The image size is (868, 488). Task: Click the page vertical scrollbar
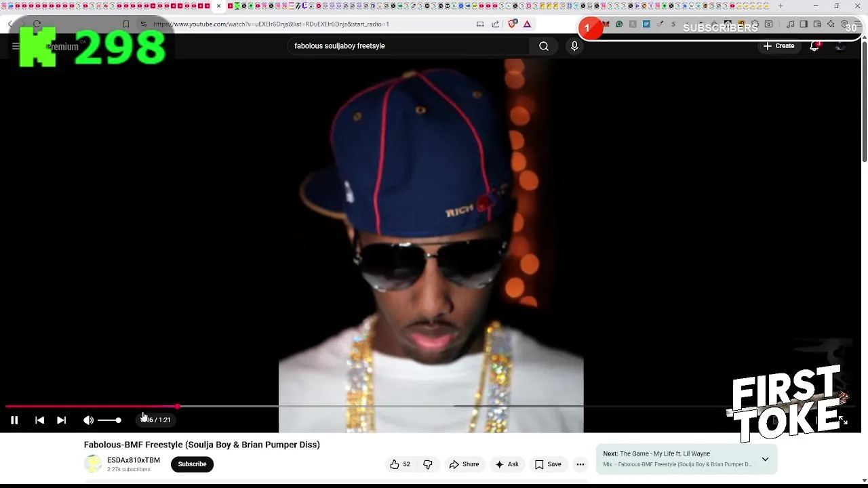point(864,102)
